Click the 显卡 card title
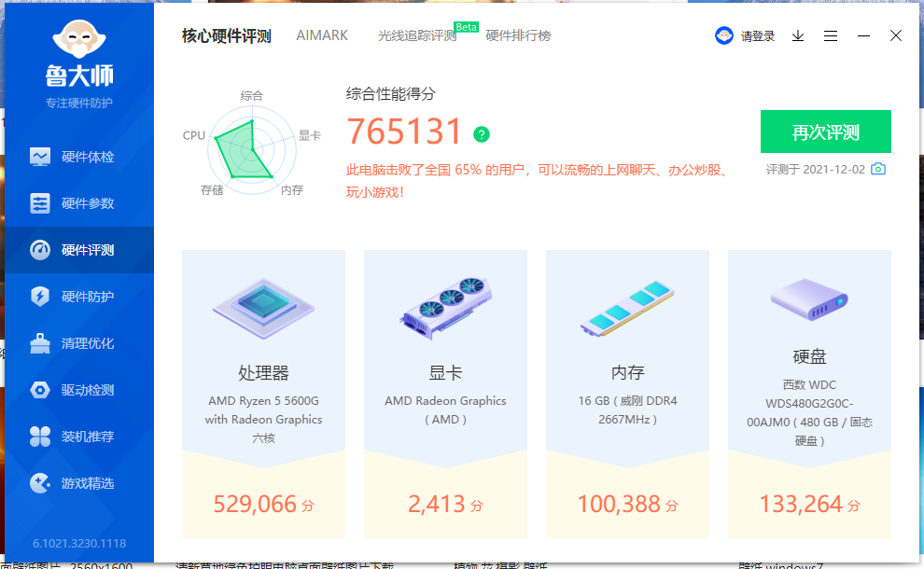The image size is (924, 569). 445,373
